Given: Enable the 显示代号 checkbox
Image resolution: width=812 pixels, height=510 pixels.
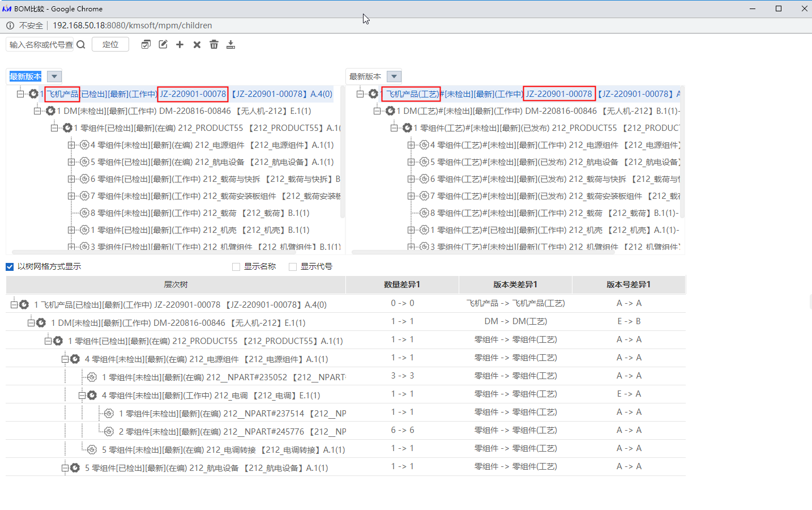Looking at the screenshot, I should [x=293, y=267].
